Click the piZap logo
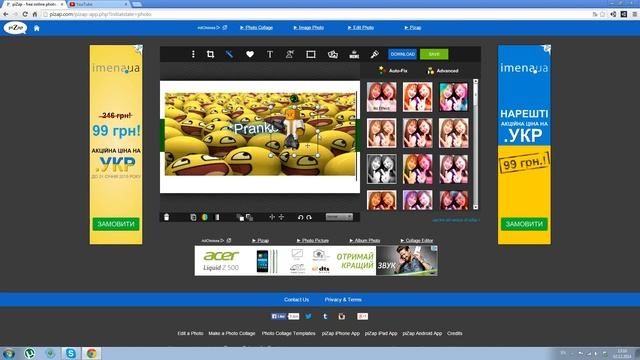Screen dimensions: 640x360 pyautogui.click(x=16, y=28)
